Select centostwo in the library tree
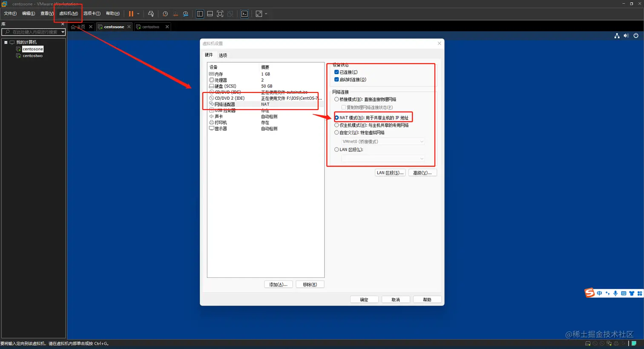This screenshot has width=644, height=349. pos(32,56)
